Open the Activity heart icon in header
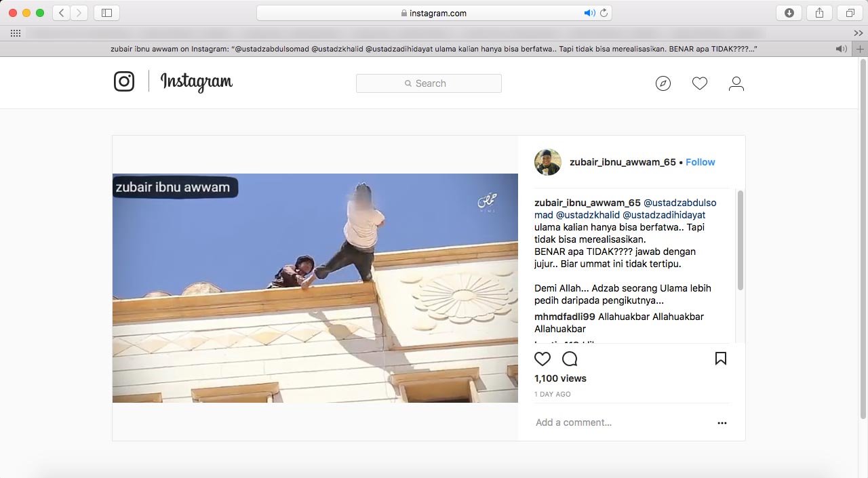The image size is (868, 478). pos(700,83)
